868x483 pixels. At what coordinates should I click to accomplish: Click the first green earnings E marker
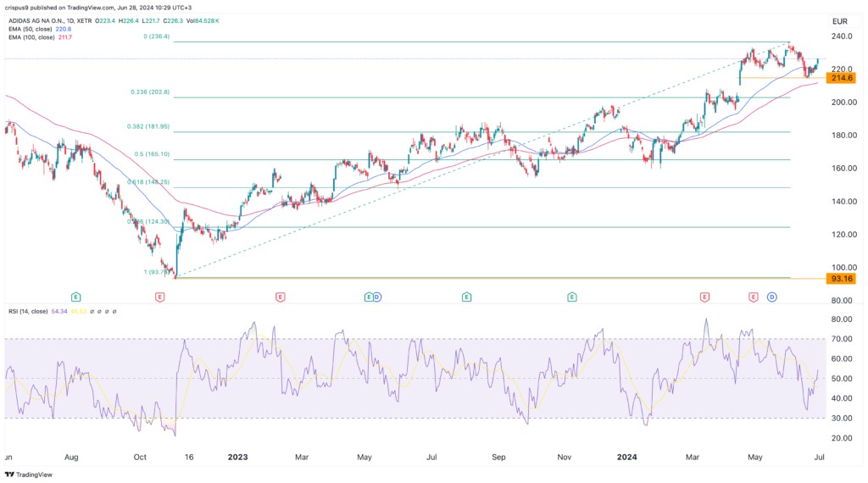(75, 297)
